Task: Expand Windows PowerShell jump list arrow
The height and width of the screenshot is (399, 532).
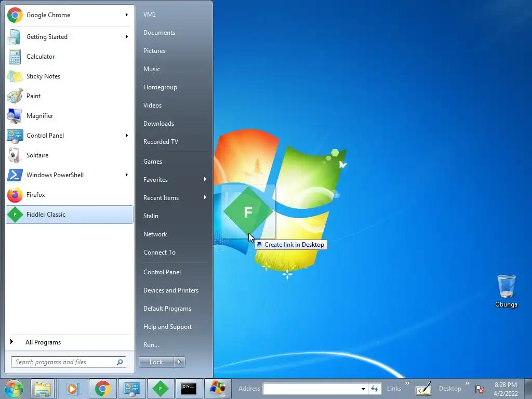Action: [127, 175]
